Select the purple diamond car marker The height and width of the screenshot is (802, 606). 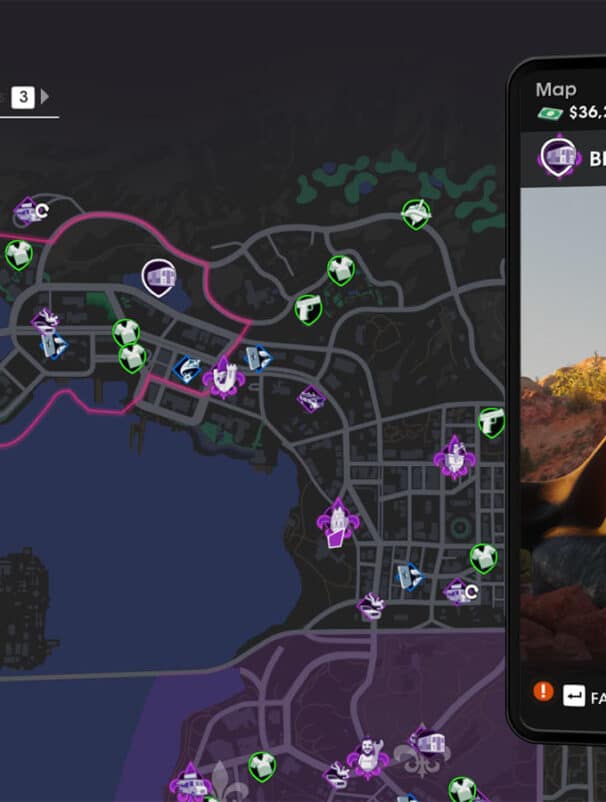[311, 399]
